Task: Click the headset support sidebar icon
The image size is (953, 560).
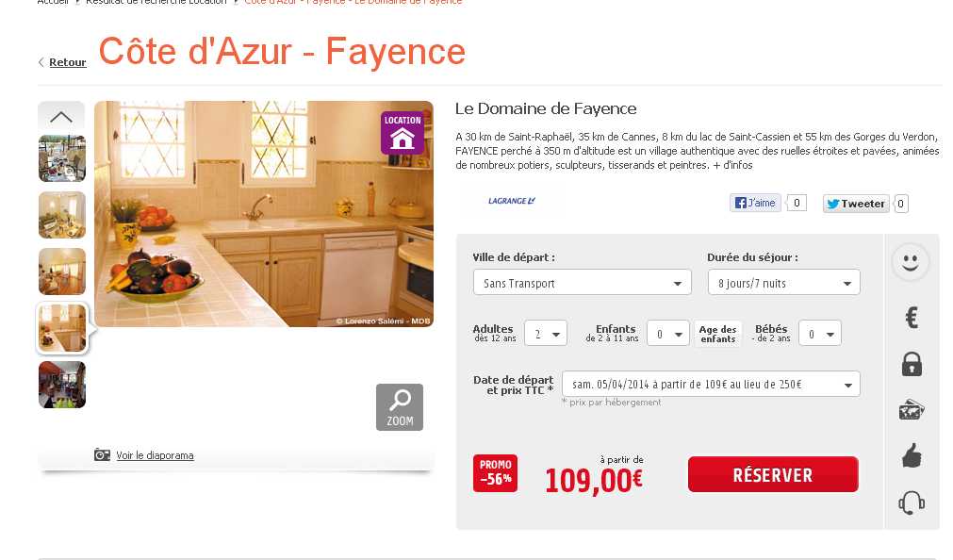Action: coord(912,502)
